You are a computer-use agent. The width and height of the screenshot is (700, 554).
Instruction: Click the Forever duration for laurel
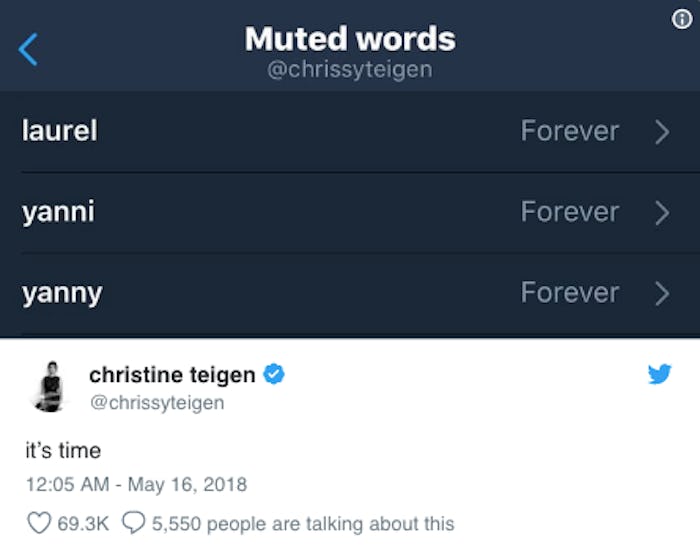[x=569, y=131]
